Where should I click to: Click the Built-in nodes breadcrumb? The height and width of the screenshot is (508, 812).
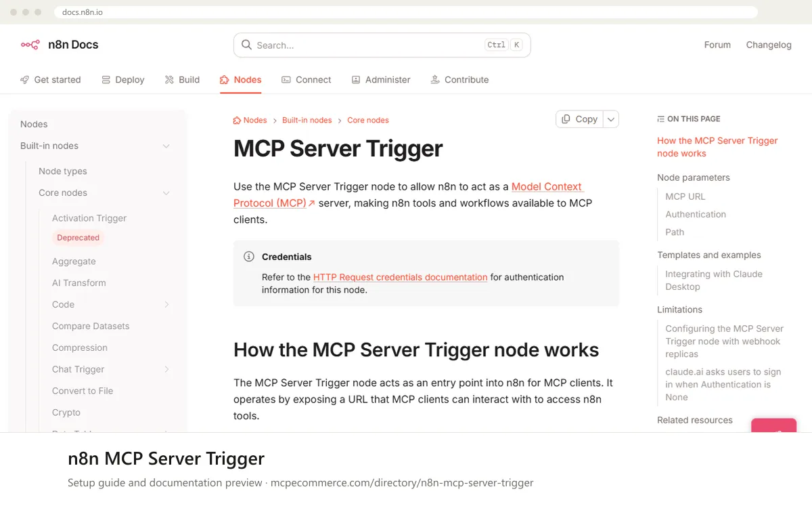coord(307,121)
